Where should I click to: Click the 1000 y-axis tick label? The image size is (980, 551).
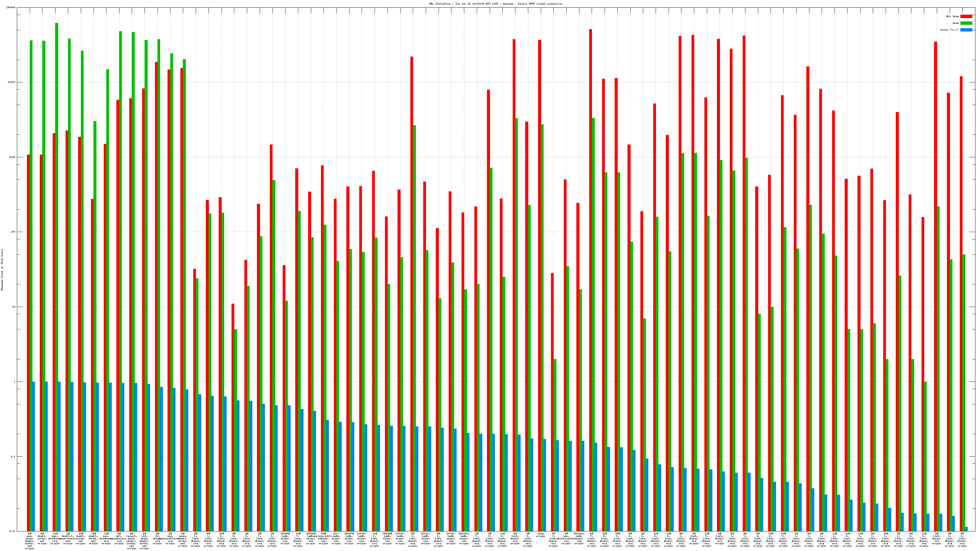tap(13, 157)
